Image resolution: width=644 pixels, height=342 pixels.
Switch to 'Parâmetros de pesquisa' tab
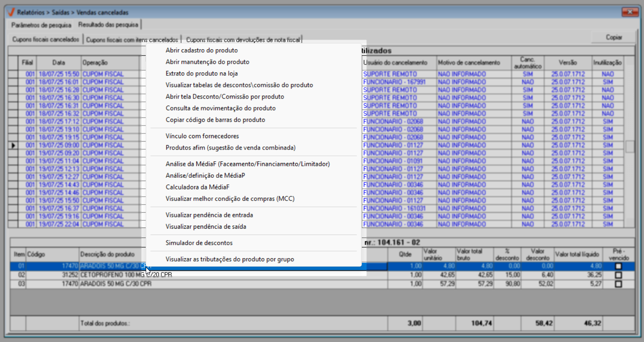(41, 25)
